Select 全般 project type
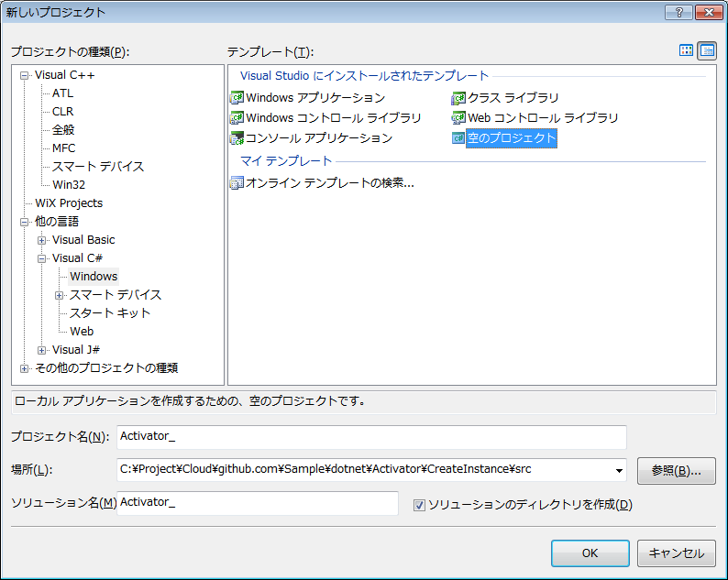Image resolution: width=728 pixels, height=580 pixels. [63, 130]
